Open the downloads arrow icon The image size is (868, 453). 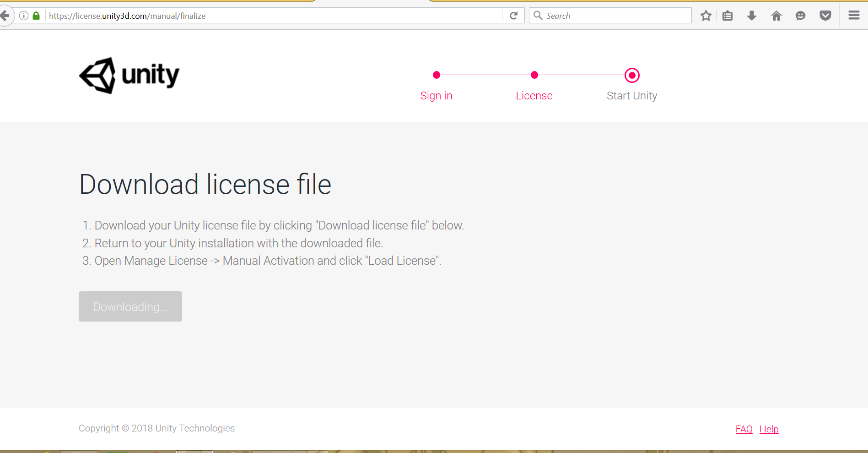[x=751, y=16]
